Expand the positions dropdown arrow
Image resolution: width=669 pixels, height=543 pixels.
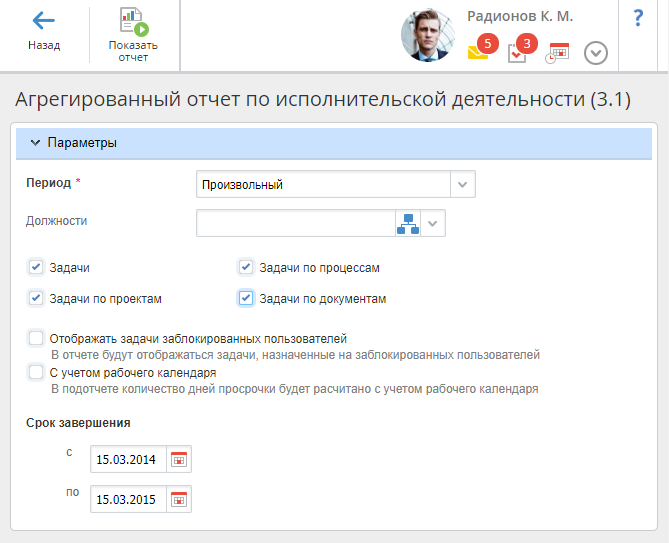(433, 223)
